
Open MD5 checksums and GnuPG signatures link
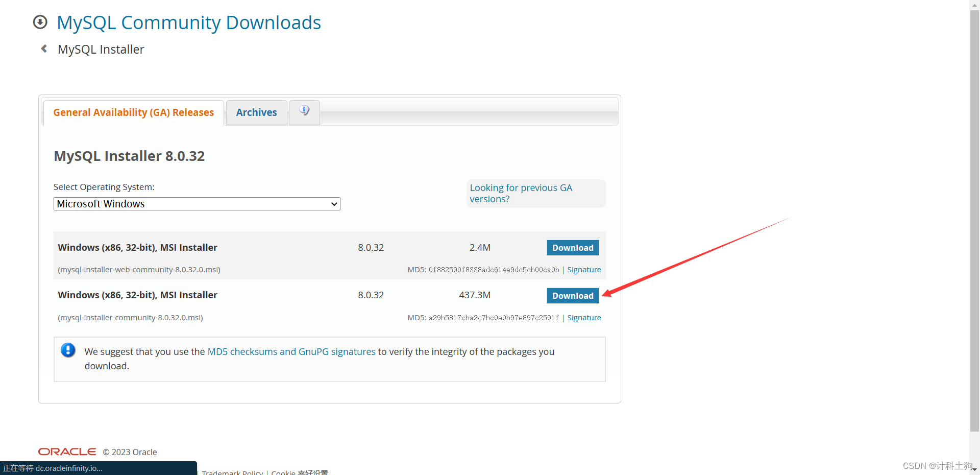291,351
